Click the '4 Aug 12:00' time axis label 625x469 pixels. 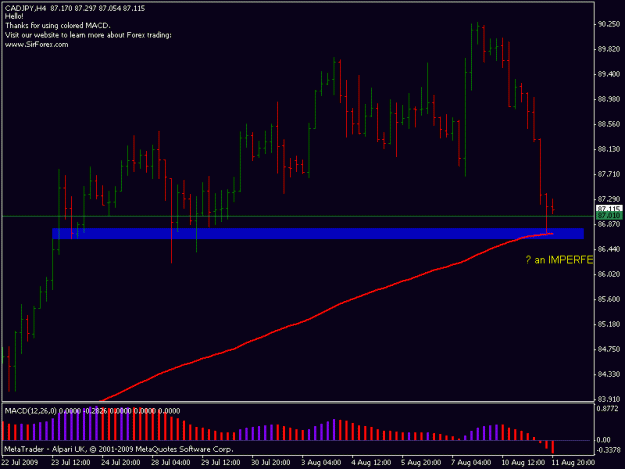click(371, 463)
